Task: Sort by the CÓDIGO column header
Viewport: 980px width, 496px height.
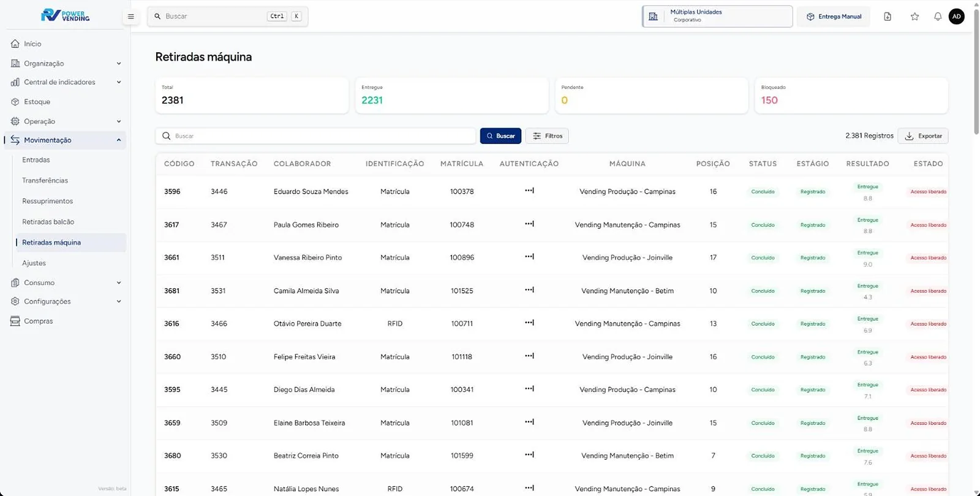Action: [x=179, y=164]
